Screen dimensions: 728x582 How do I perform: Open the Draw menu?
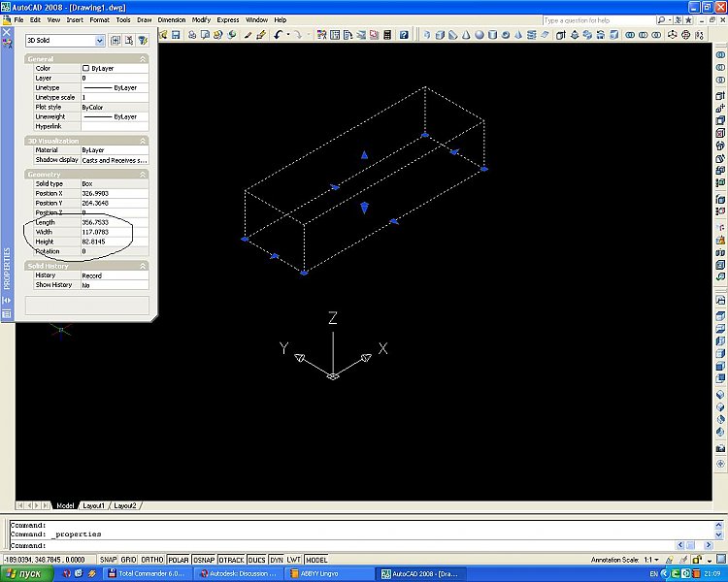coord(144,20)
